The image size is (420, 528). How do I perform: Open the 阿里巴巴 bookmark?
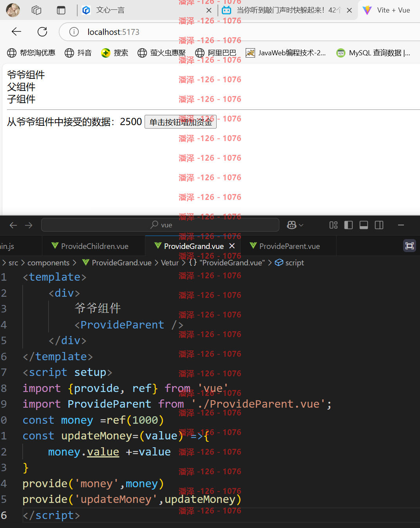click(216, 53)
